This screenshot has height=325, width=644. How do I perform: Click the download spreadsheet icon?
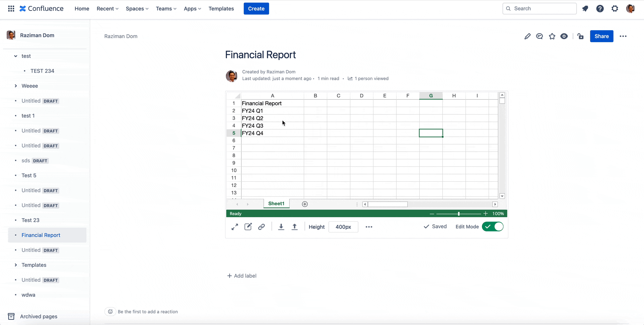[281, 227]
